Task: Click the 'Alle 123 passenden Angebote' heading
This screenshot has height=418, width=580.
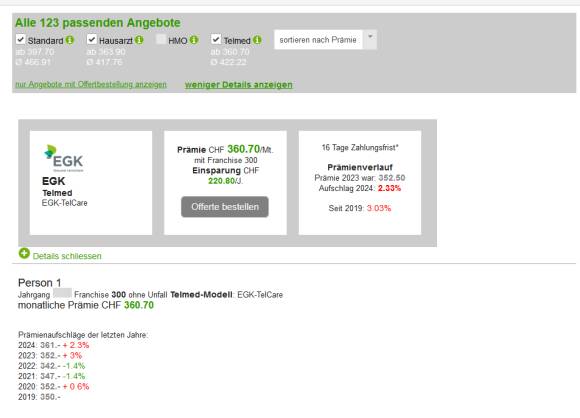Action: tap(98, 23)
